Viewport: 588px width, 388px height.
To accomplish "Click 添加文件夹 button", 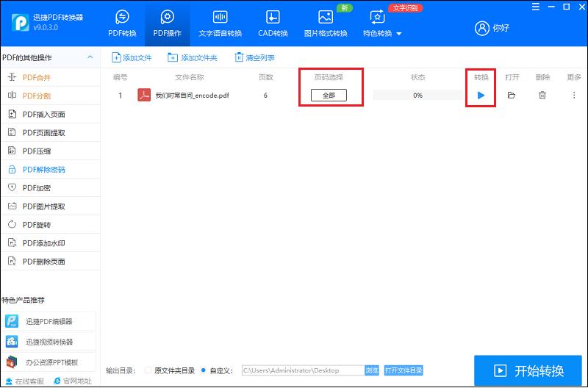I will [192, 57].
